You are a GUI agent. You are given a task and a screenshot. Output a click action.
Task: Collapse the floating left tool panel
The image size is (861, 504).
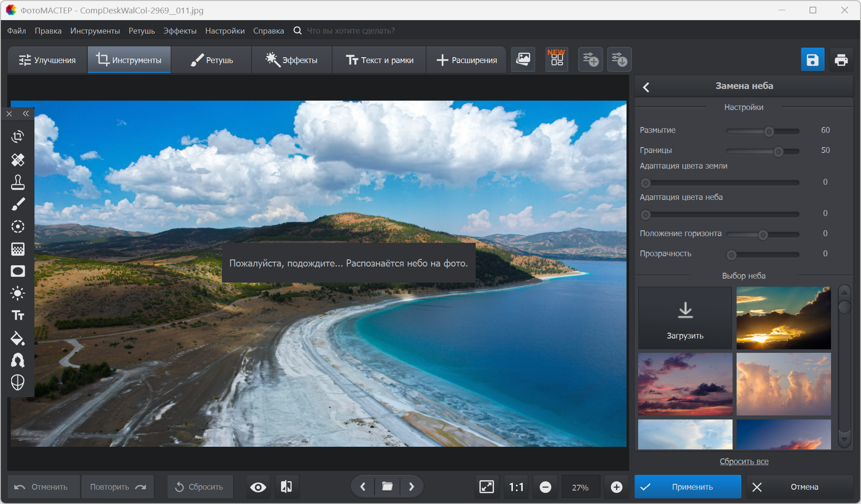26,114
